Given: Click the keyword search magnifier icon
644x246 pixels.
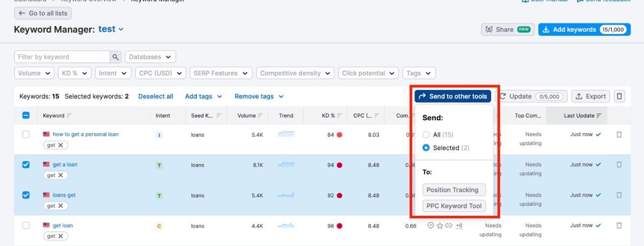Looking at the screenshot, I should coord(116,57).
